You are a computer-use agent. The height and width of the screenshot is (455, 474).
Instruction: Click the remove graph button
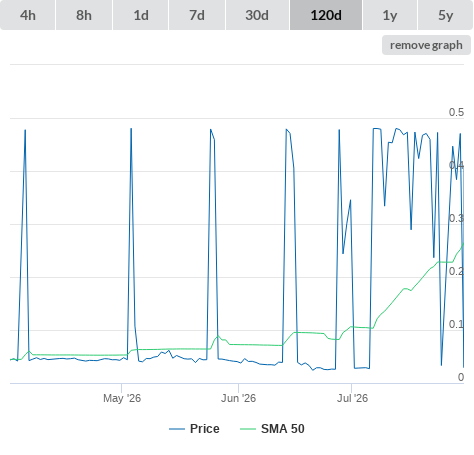(426, 45)
